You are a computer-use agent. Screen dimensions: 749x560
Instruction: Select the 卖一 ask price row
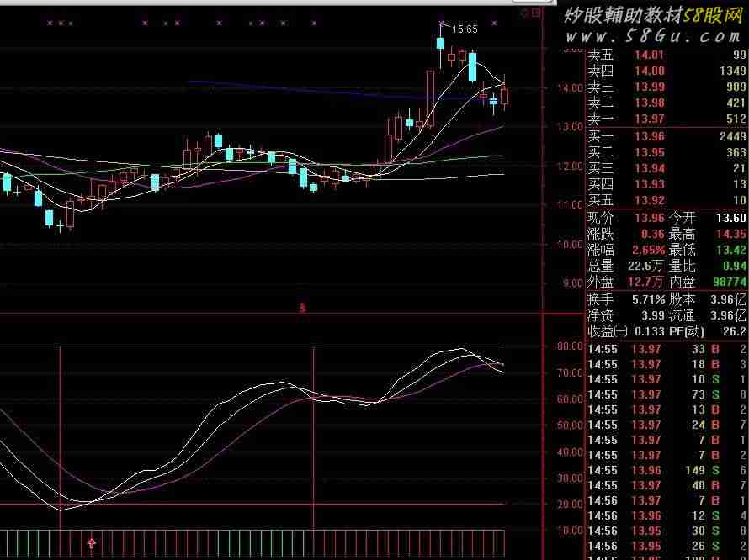667,119
